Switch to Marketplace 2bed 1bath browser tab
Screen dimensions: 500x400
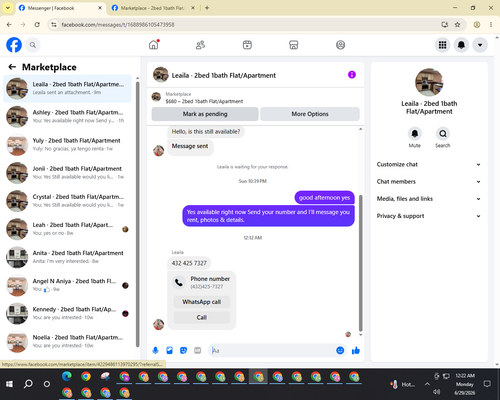pos(153,8)
